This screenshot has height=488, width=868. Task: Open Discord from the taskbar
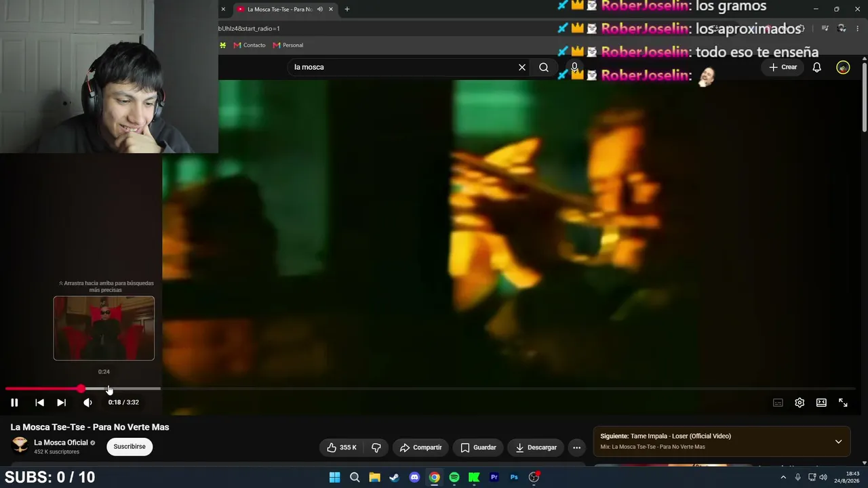point(414,477)
